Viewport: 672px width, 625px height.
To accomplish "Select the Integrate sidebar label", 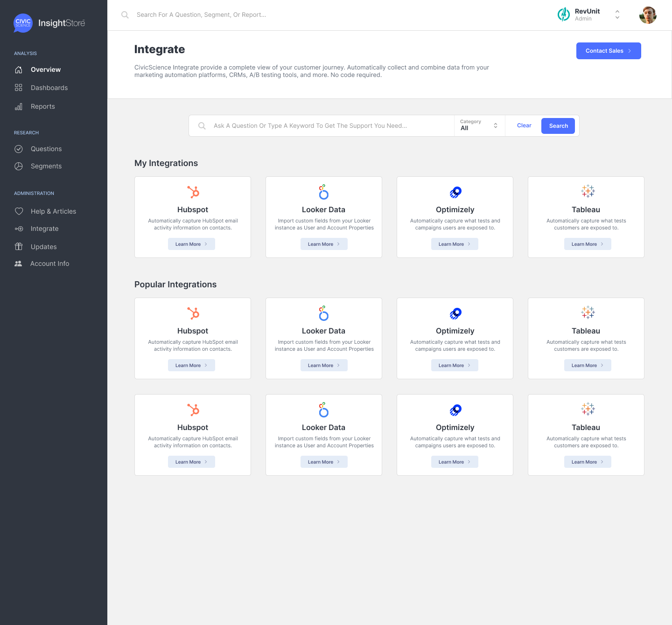I will coord(44,229).
